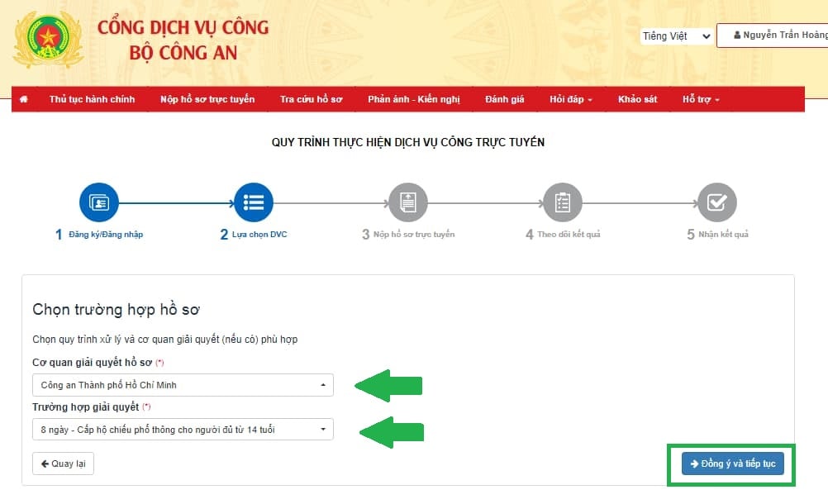Click step label '2 Lựa chọn DVC'
Screen dimensions: 828x504
tap(254, 235)
